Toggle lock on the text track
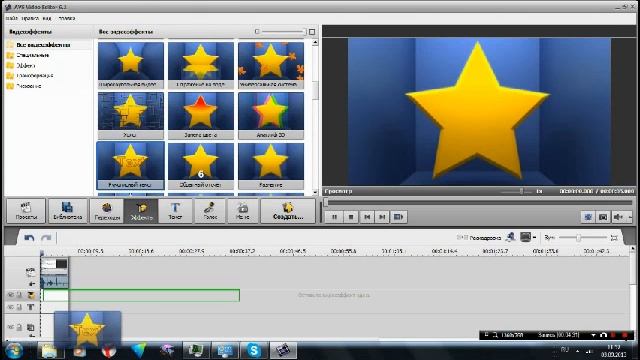The image size is (640, 360). (19, 307)
